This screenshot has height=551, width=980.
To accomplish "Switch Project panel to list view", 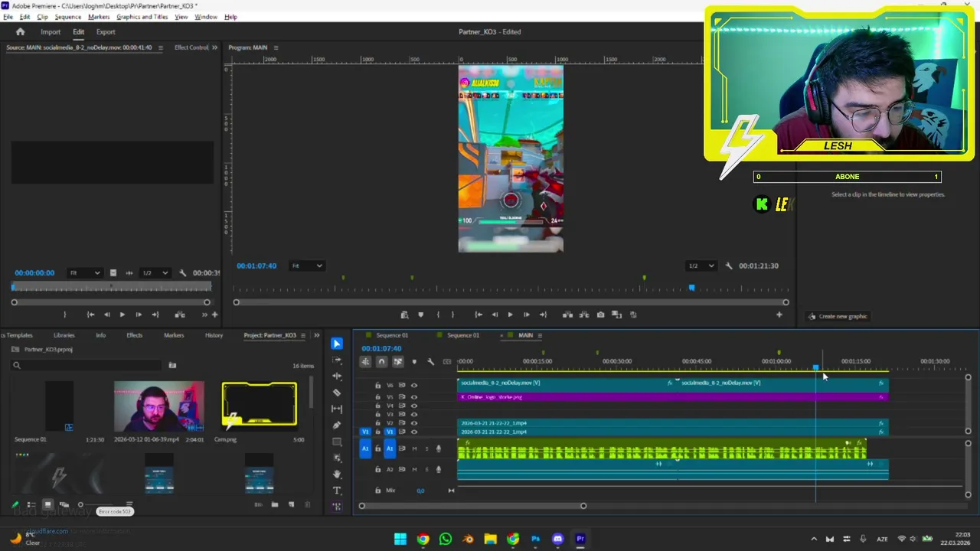I will click(31, 505).
